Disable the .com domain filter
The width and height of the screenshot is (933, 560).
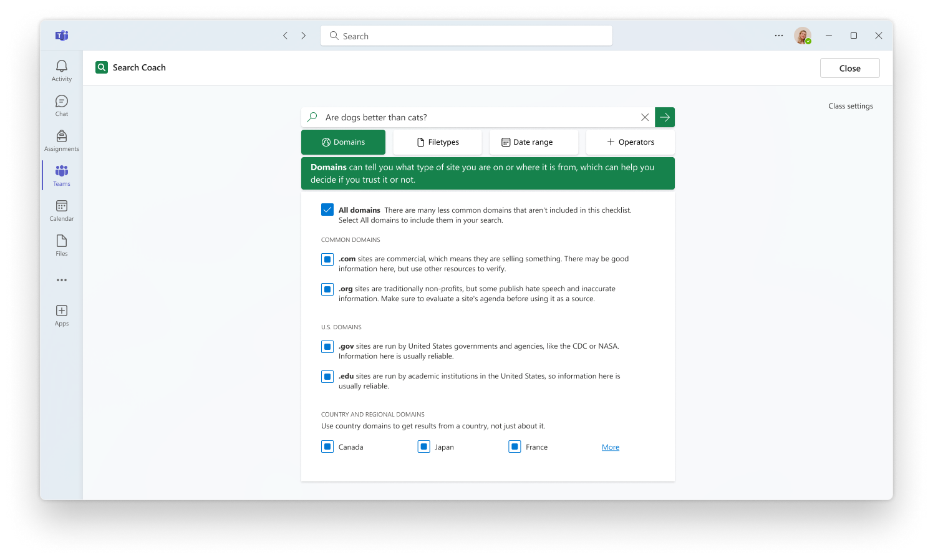pos(327,259)
